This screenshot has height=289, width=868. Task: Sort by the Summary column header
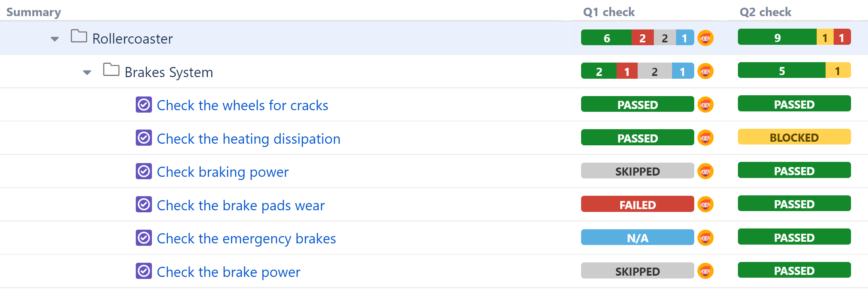(34, 12)
